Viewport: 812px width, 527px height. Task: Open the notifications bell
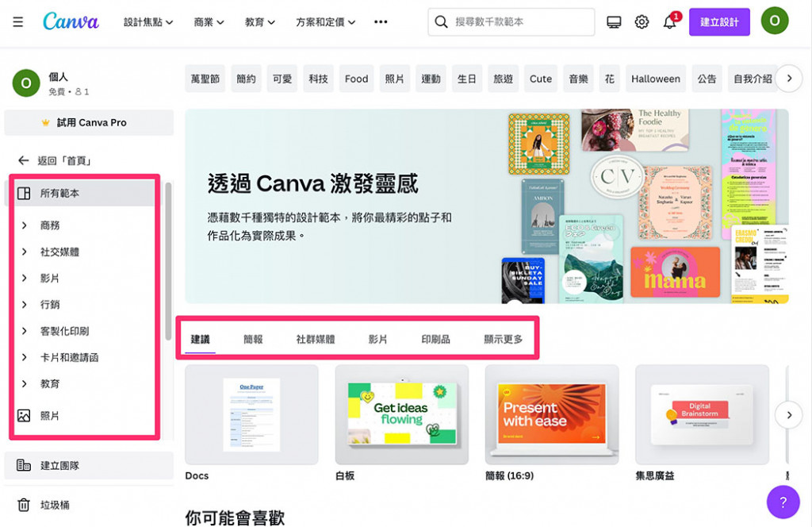coord(669,21)
